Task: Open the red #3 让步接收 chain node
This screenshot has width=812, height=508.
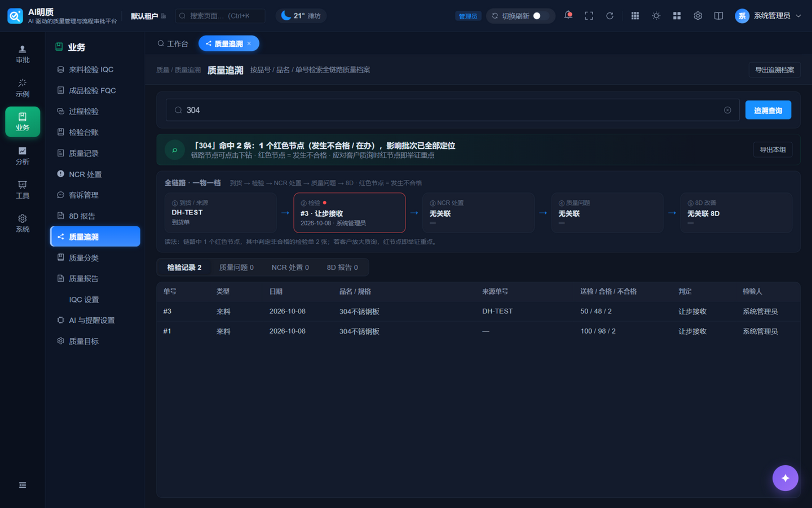Action: click(x=350, y=213)
